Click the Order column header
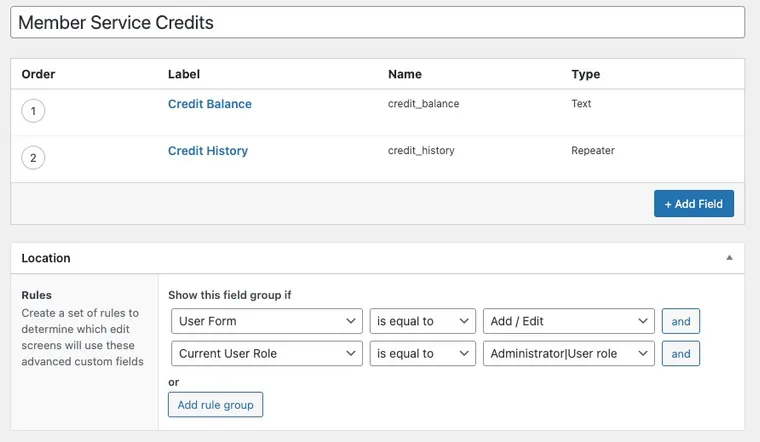The width and height of the screenshot is (760, 442). (38, 74)
